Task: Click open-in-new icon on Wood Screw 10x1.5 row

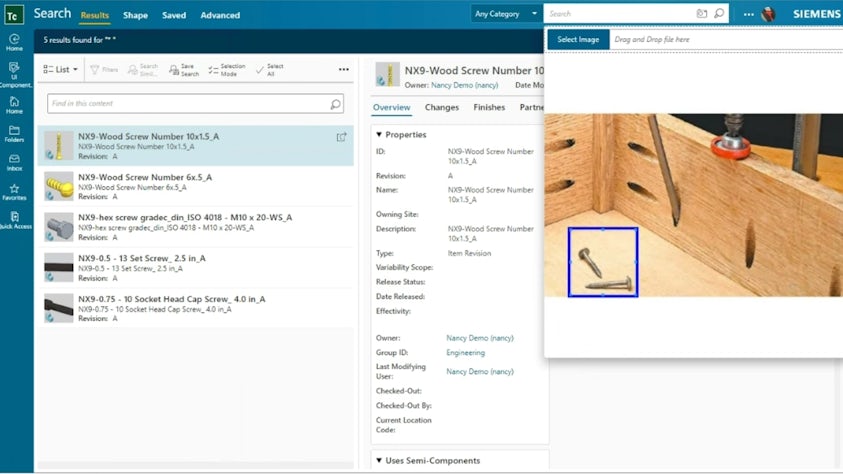Action: (x=341, y=137)
